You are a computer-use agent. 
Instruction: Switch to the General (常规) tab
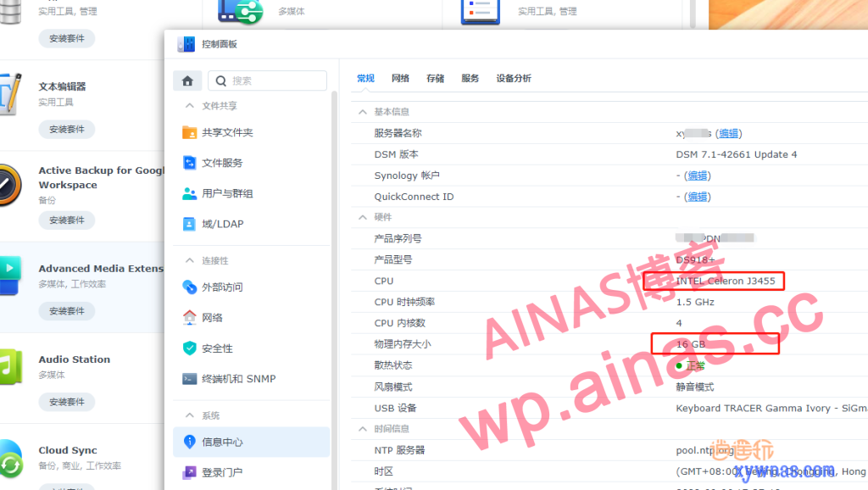point(365,78)
